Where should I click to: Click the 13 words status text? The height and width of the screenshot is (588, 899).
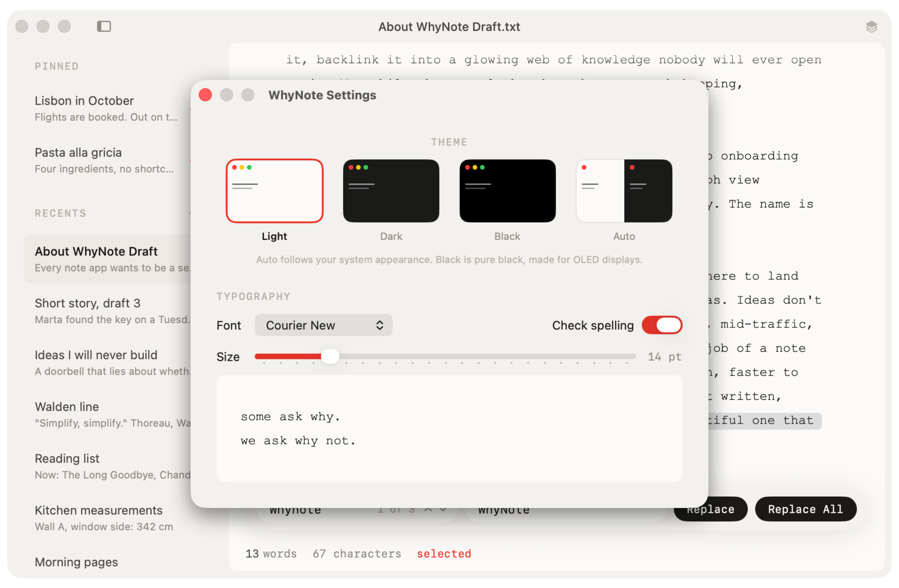(271, 554)
